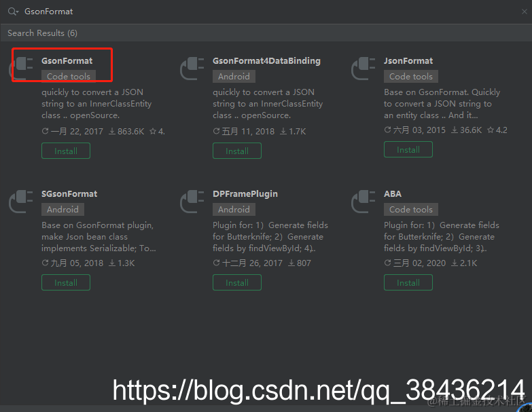Install the ABA plugin
Screen dimensions: 532x412
point(408,282)
